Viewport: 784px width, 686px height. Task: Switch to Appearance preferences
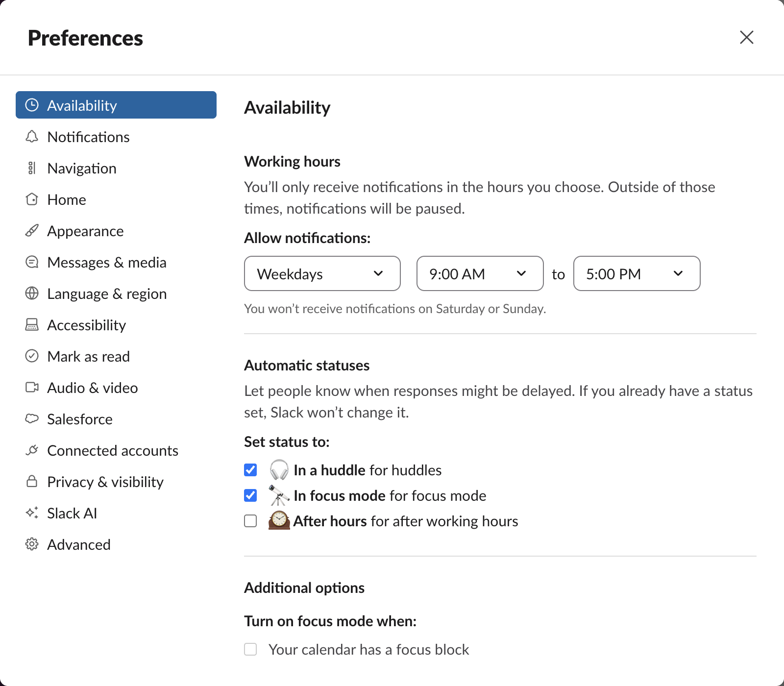pyautogui.click(x=116, y=230)
